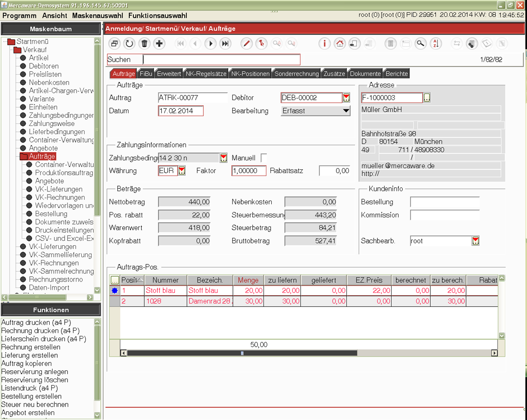Image resolution: width=527 pixels, height=420 pixels.
Task: Click the magnifier search icon
Action: (421, 43)
